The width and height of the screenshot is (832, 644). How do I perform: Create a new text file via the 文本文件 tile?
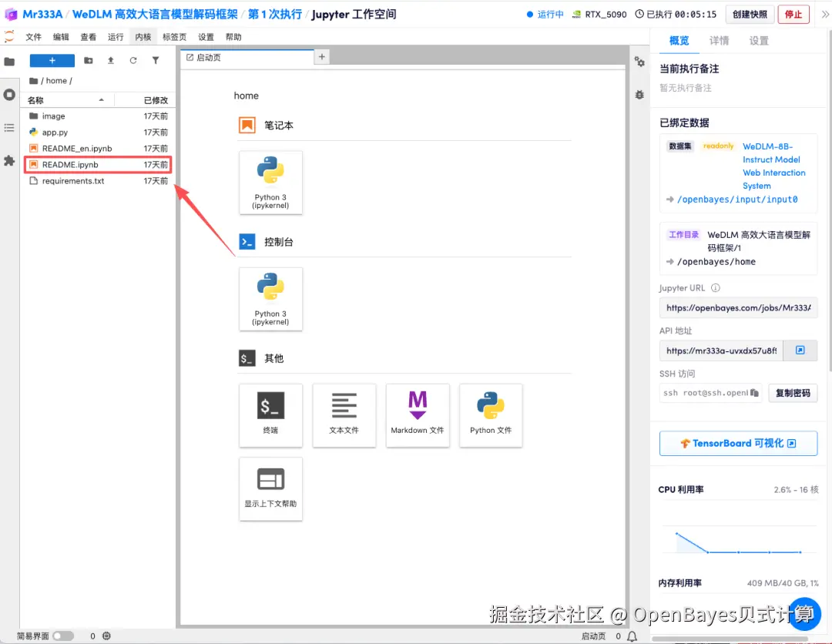pos(344,415)
